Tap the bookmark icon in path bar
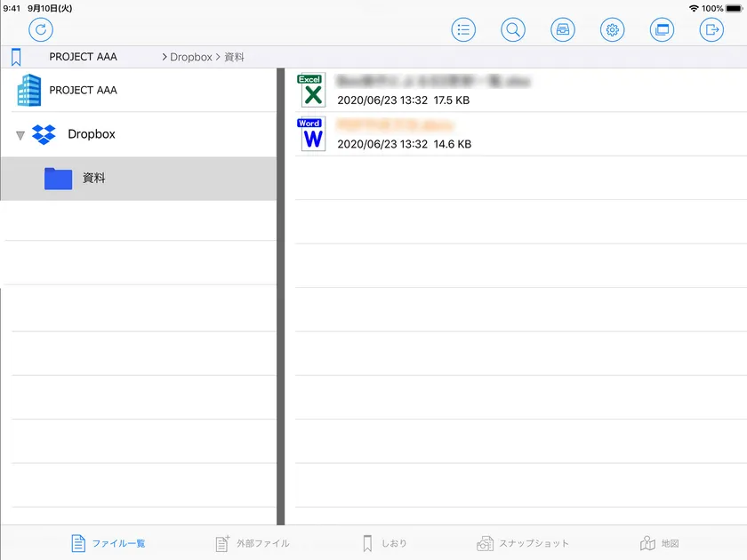This screenshot has width=747, height=560. pos(16,57)
